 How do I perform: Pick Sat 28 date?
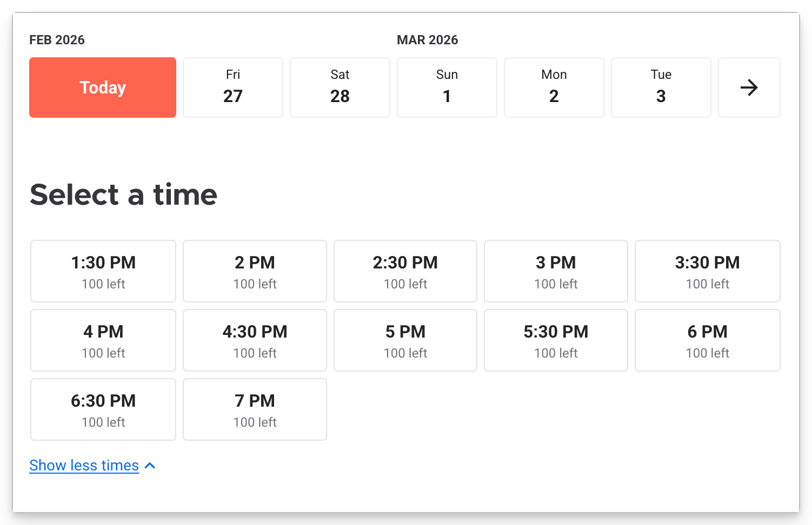[340, 87]
